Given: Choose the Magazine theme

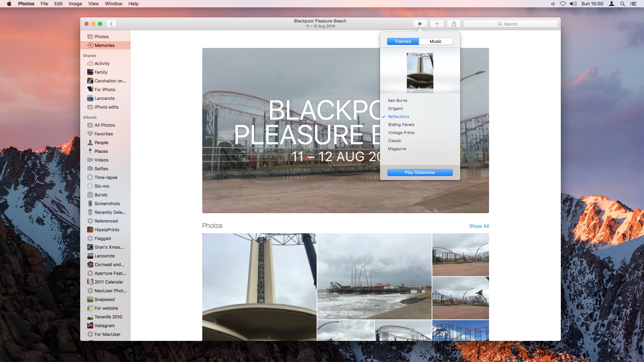Looking at the screenshot, I should point(397,149).
